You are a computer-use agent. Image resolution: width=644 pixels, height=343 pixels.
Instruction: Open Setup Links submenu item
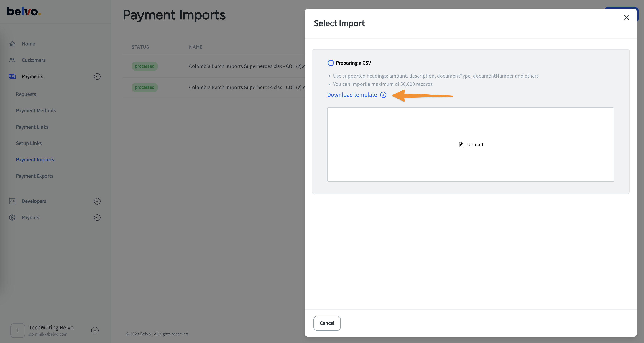(29, 143)
